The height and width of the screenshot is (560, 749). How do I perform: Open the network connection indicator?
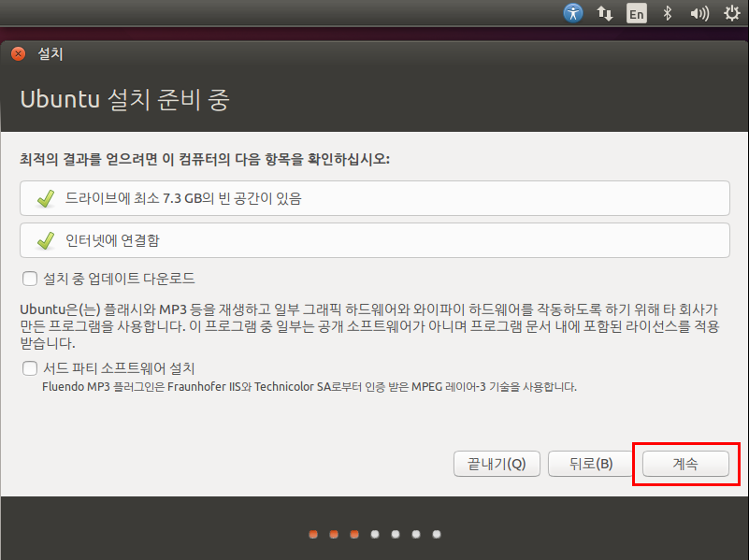[605, 13]
